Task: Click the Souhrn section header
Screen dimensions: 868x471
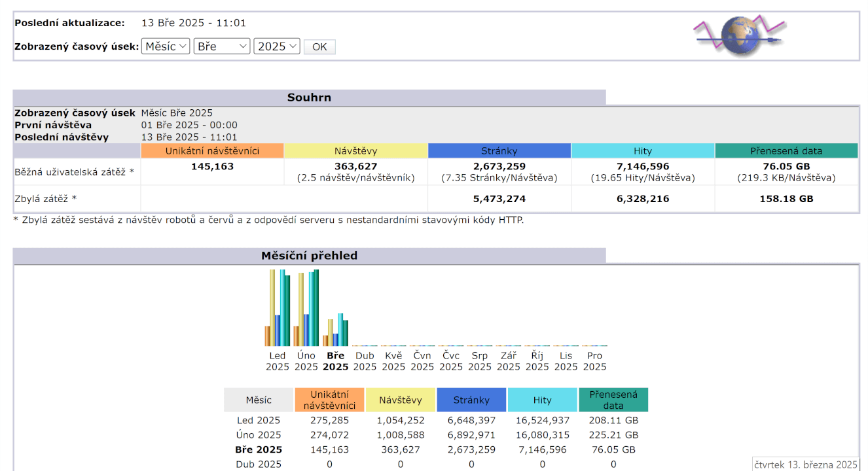Action: click(x=309, y=97)
